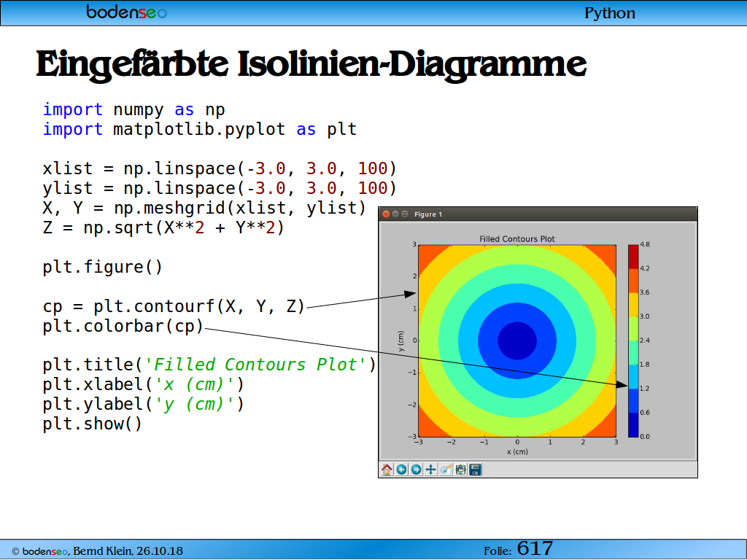The image size is (747, 560).
Task: Go forward to next view arrow
Action: [416, 470]
